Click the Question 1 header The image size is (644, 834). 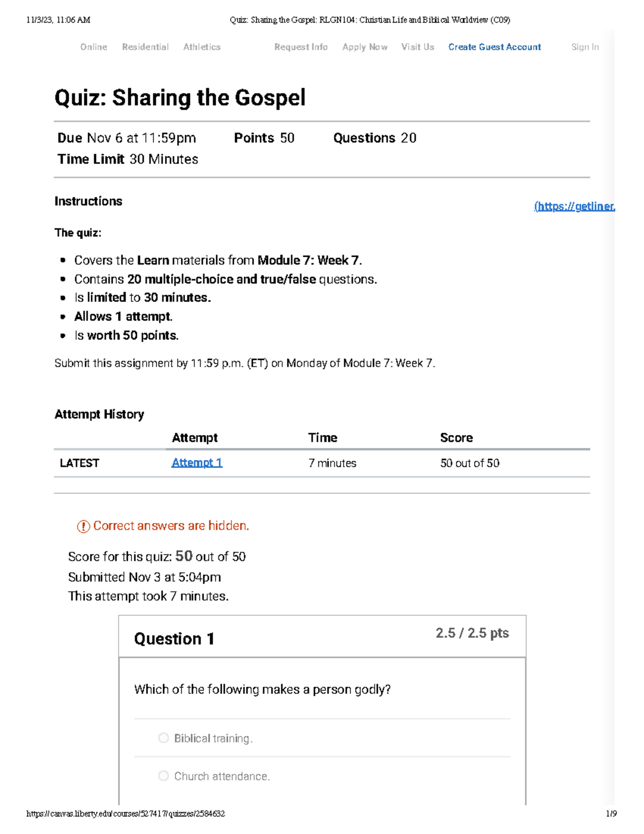point(174,639)
